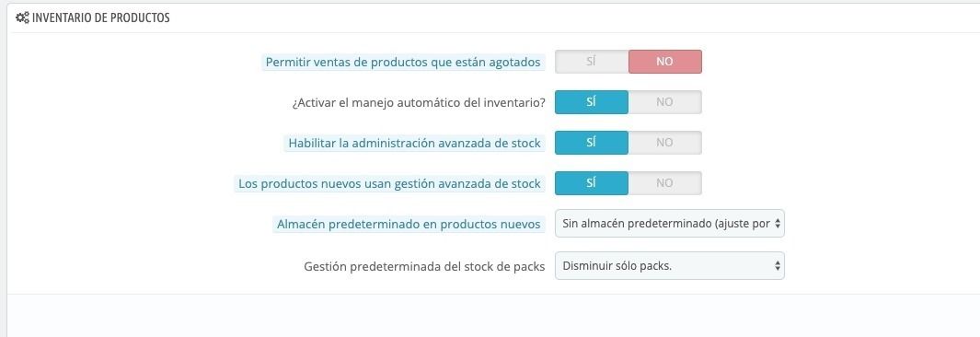This screenshot has height=337, width=980.
Task: Disable advanced stock administration with NO
Action: [665, 143]
